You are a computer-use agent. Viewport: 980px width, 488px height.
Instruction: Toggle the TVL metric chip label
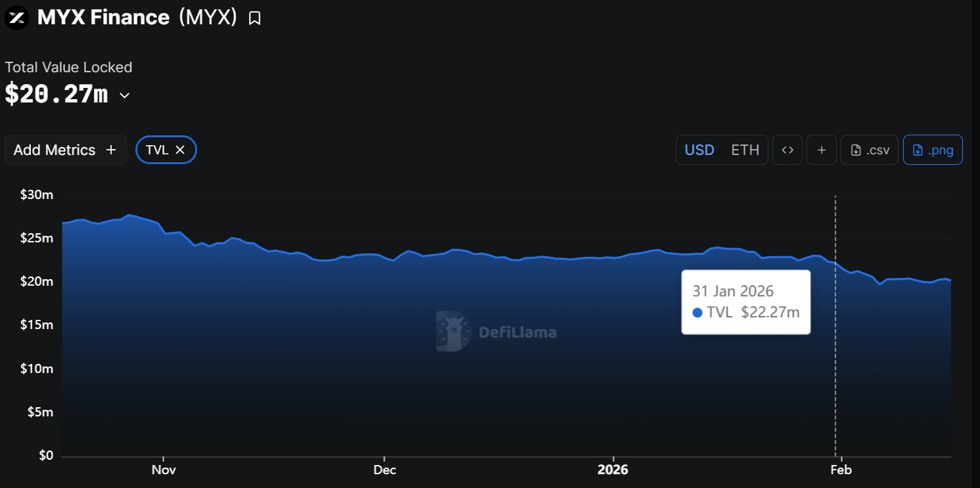pos(157,150)
